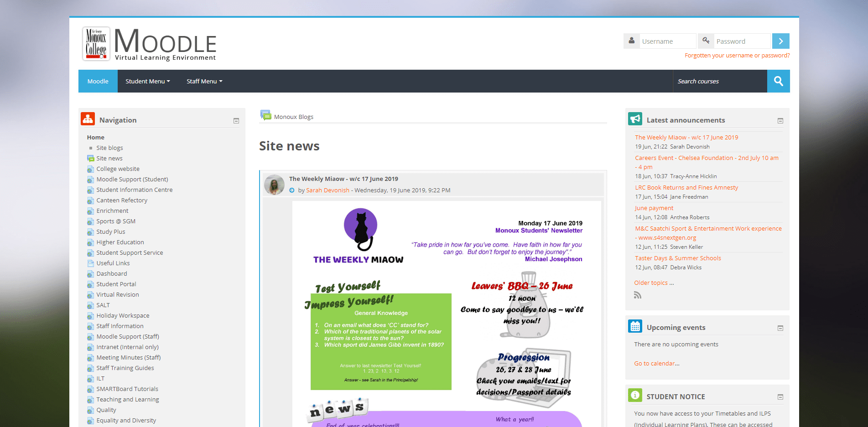This screenshot has width=868, height=427.
Task: Open Careers Event Chelsea Foundation announcement
Action: pos(707,163)
